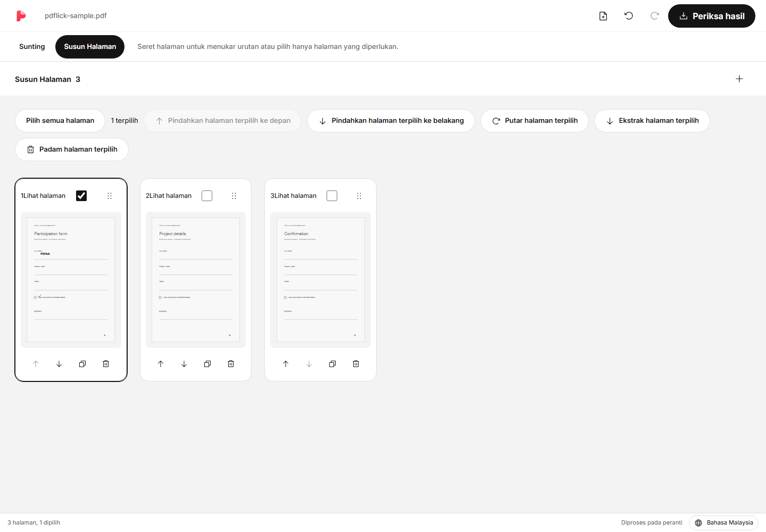Click the drag handle dots on page 3
The width and height of the screenshot is (766, 532).
point(359,196)
